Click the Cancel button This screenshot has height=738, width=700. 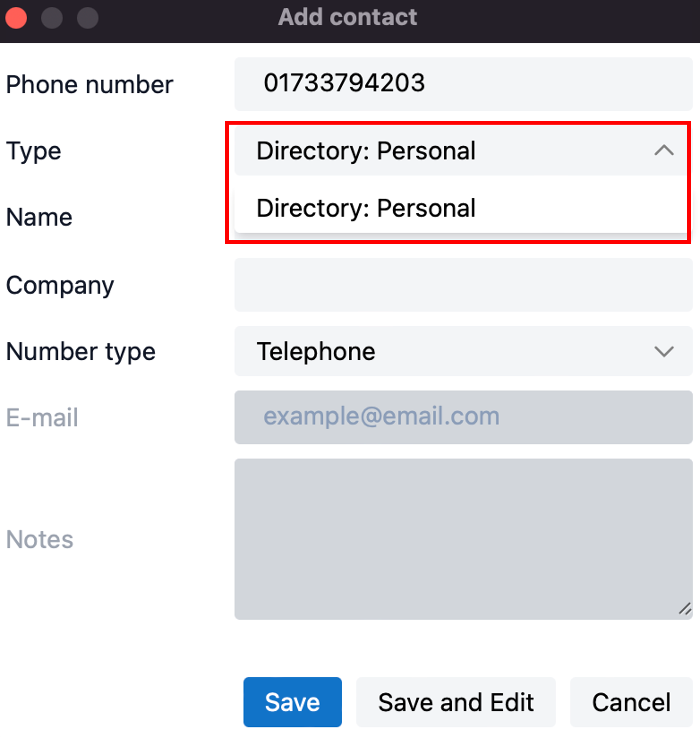pyautogui.click(x=631, y=702)
